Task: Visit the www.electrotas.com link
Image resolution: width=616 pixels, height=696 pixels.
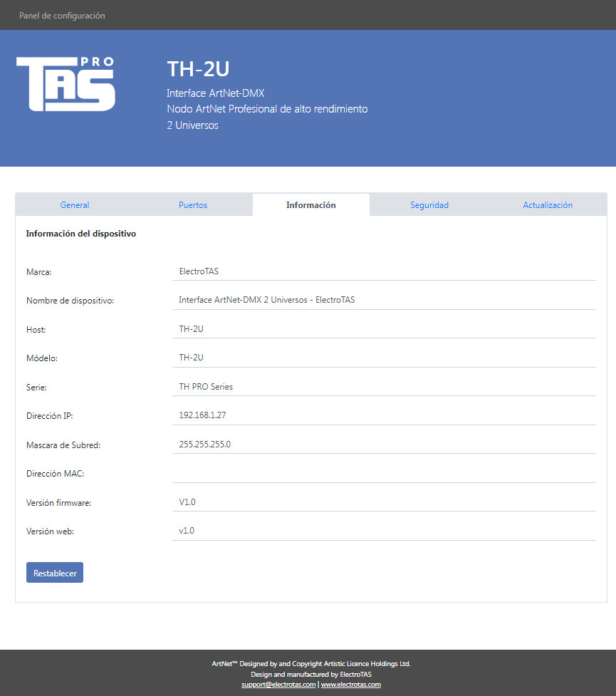Action: coord(350,685)
